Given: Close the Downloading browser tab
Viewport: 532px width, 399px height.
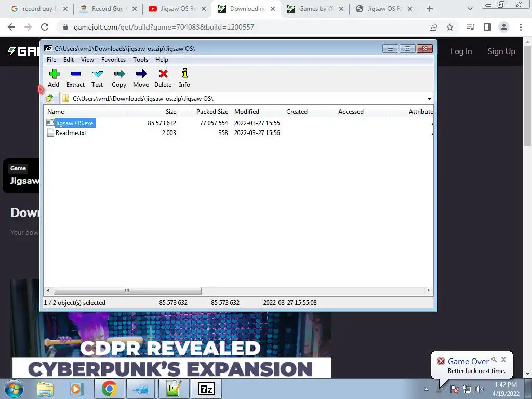Looking at the screenshot, I should tap(273, 9).
